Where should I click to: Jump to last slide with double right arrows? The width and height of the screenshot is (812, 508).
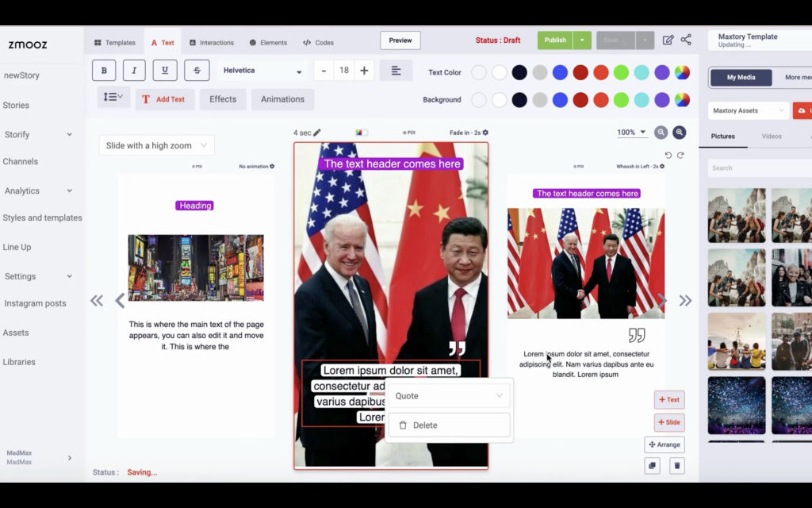pyautogui.click(x=685, y=301)
